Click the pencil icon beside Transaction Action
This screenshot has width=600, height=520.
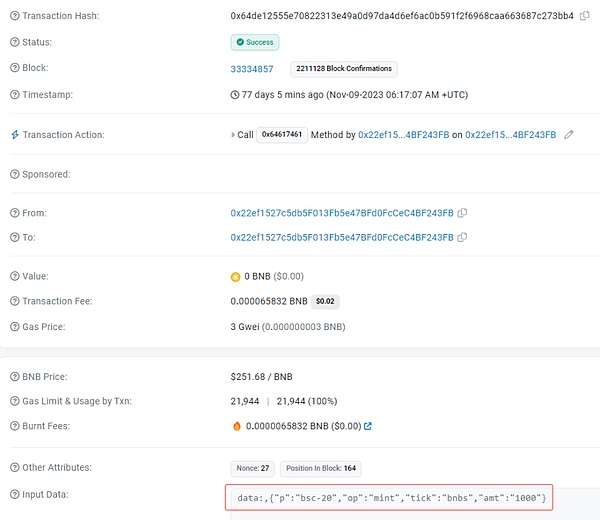click(x=569, y=135)
